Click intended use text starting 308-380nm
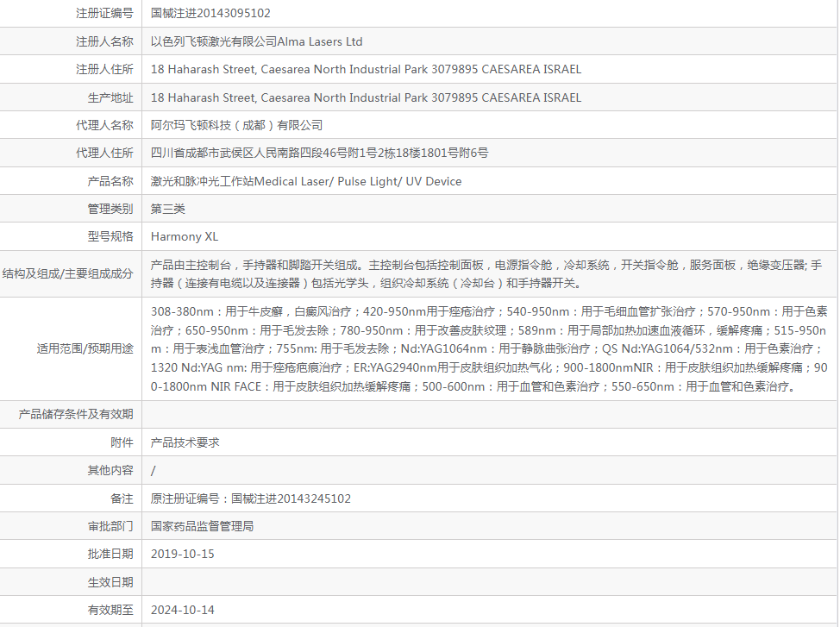840x627 pixels. click(x=489, y=349)
